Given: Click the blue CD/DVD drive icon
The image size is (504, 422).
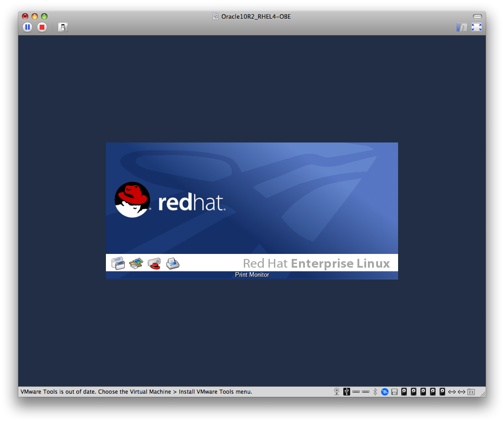Looking at the screenshot, I should (x=385, y=392).
